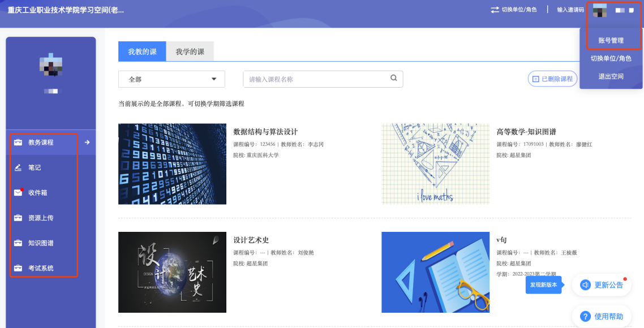
Task: Click the text 学期: 2022-2023第二学期
Action: (526, 274)
